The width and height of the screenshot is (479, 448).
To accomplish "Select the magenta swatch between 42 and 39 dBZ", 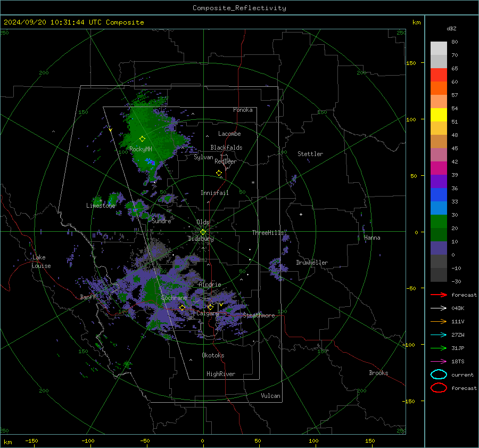I will pos(439,168).
